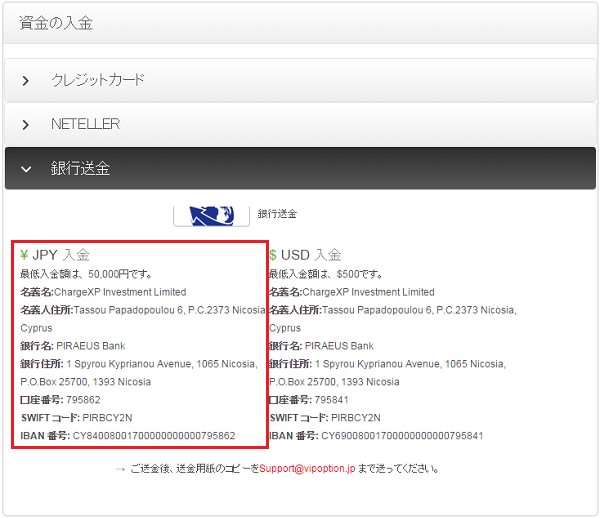Expand the NETELLER section chevron
The image size is (600, 518).
click(26, 125)
